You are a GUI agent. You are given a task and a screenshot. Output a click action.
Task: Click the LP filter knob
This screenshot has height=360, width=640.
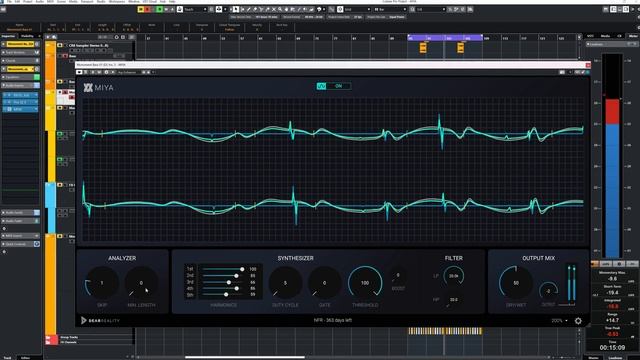tap(453, 276)
